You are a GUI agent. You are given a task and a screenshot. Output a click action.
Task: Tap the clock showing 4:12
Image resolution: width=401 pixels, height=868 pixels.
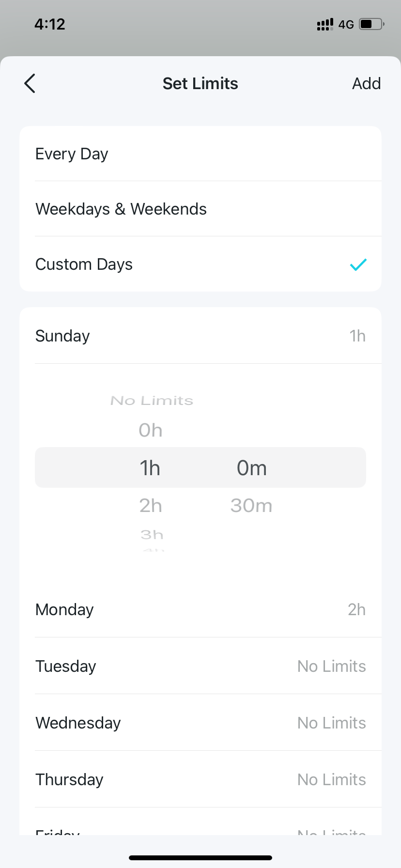click(50, 24)
